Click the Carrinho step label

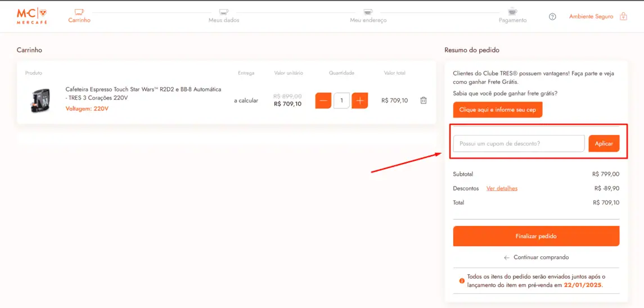coord(79,20)
